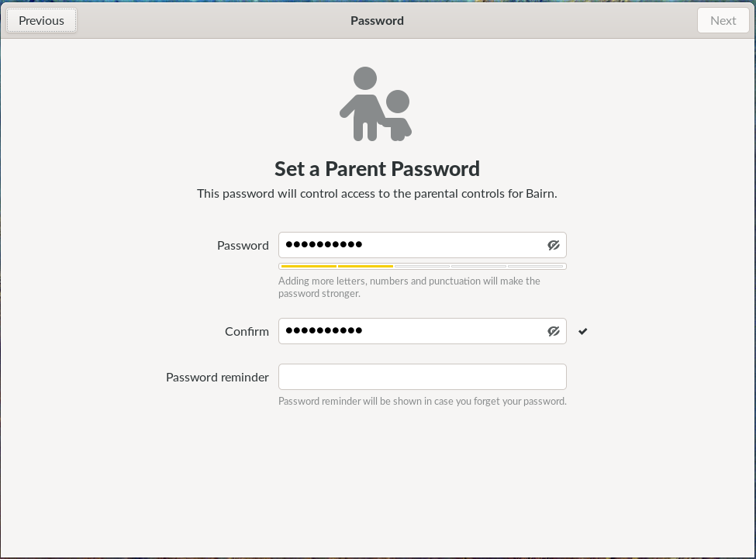Click the "Password" header bar title

pos(377,21)
